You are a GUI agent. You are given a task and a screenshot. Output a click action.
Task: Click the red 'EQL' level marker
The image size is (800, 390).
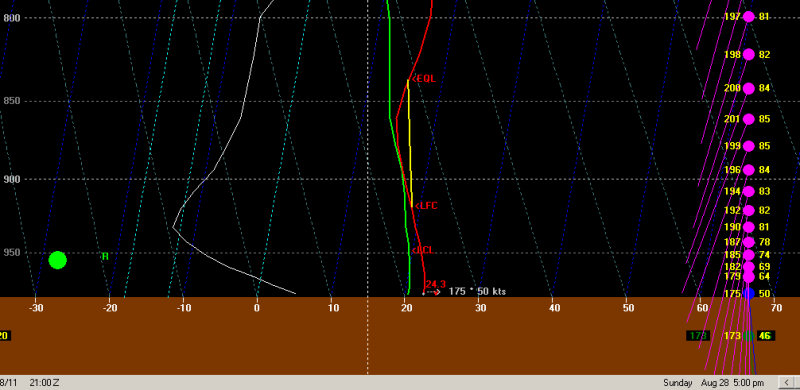coord(424,79)
